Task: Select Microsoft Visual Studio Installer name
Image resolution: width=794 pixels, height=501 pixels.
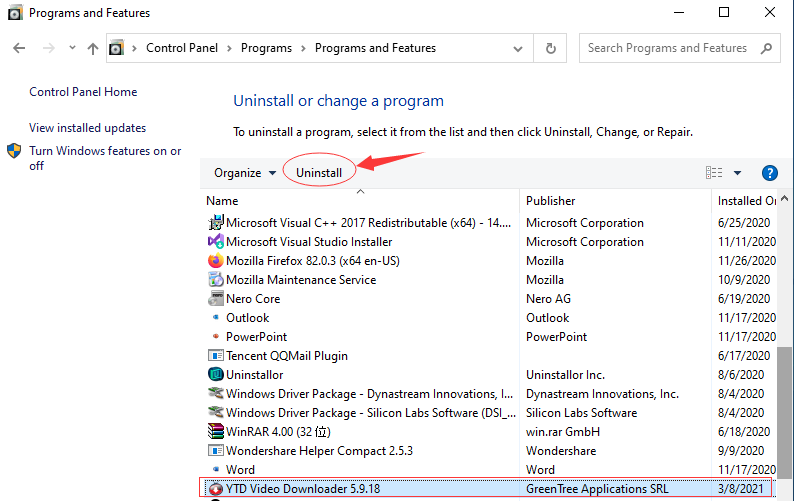Action: click(x=309, y=242)
